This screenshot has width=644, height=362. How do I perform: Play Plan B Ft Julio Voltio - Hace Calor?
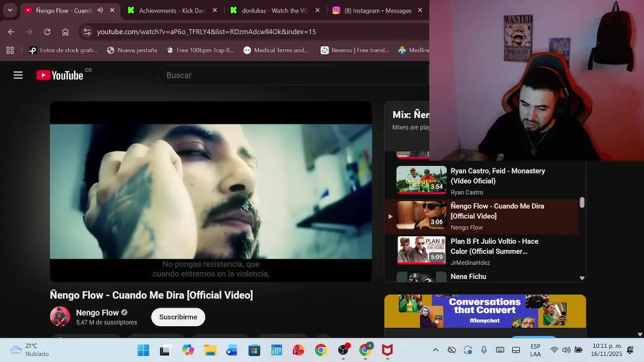coord(494,246)
